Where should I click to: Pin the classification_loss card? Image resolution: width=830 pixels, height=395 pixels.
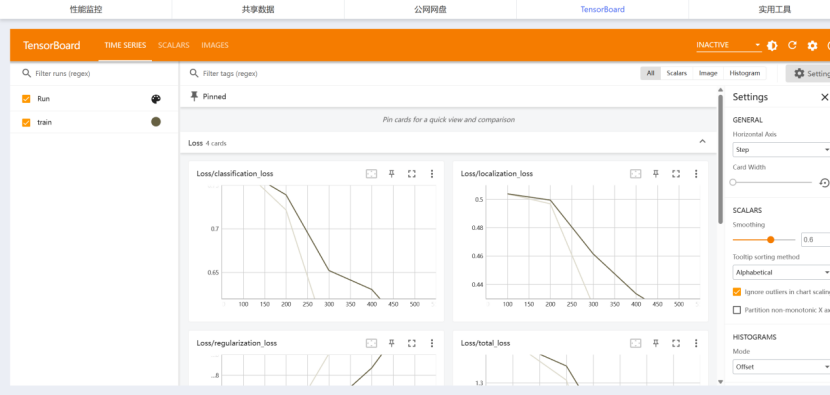point(392,174)
